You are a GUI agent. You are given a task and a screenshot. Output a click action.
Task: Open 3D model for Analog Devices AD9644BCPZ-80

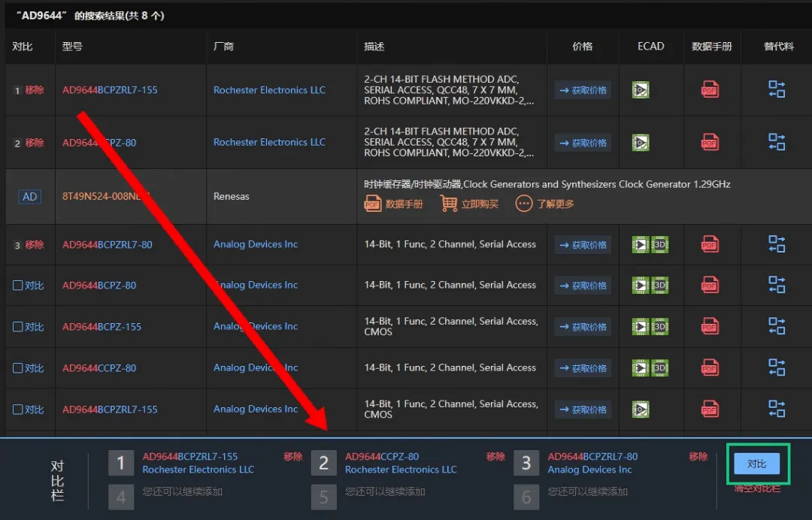pos(660,285)
